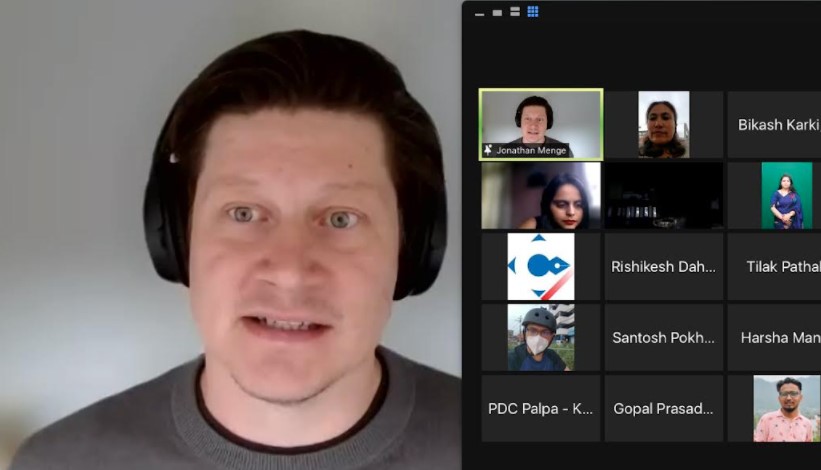
Task: Hide the thumbnail video panel
Action: pyautogui.click(x=480, y=13)
